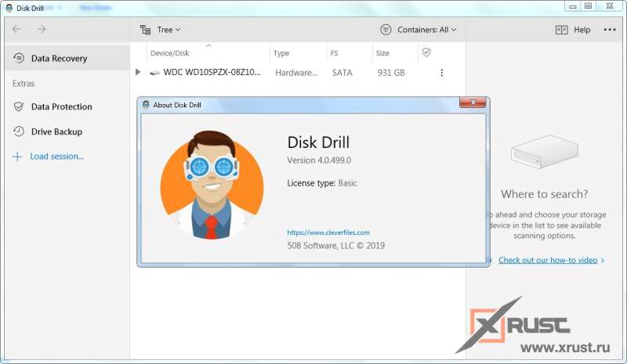Click the forward navigation arrow
Viewport: 627px width, 364px height.
coord(42,30)
